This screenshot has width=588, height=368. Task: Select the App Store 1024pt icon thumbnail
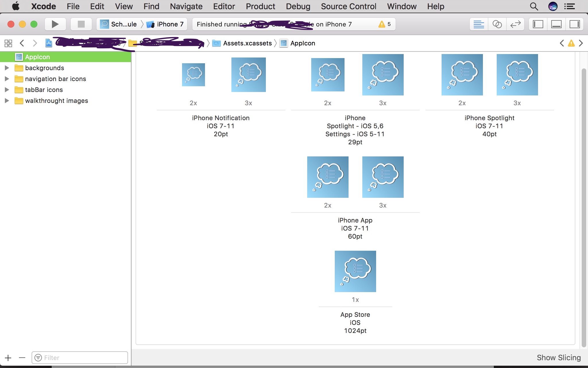tap(355, 271)
